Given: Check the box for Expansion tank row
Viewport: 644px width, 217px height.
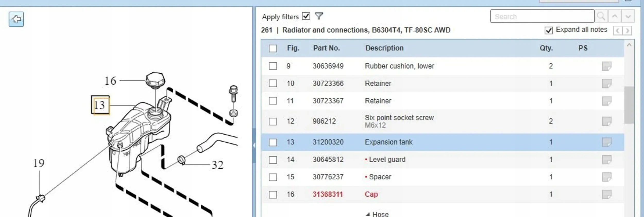Looking at the screenshot, I should [273, 142].
